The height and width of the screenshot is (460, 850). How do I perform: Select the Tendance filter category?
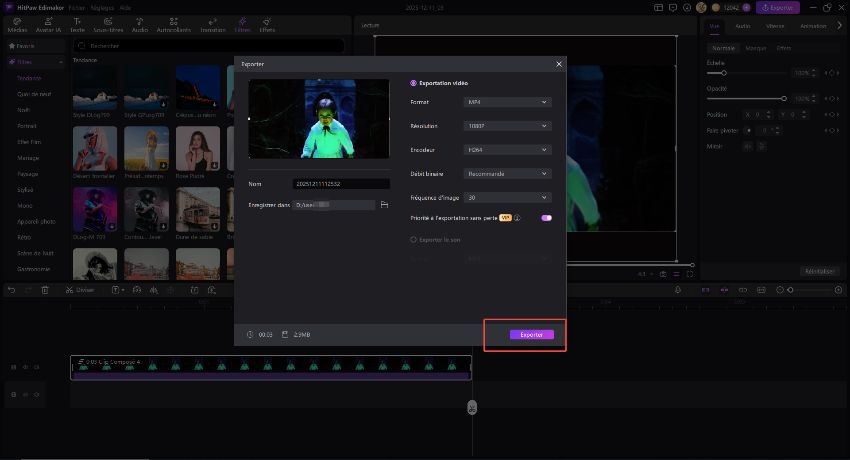click(29, 78)
